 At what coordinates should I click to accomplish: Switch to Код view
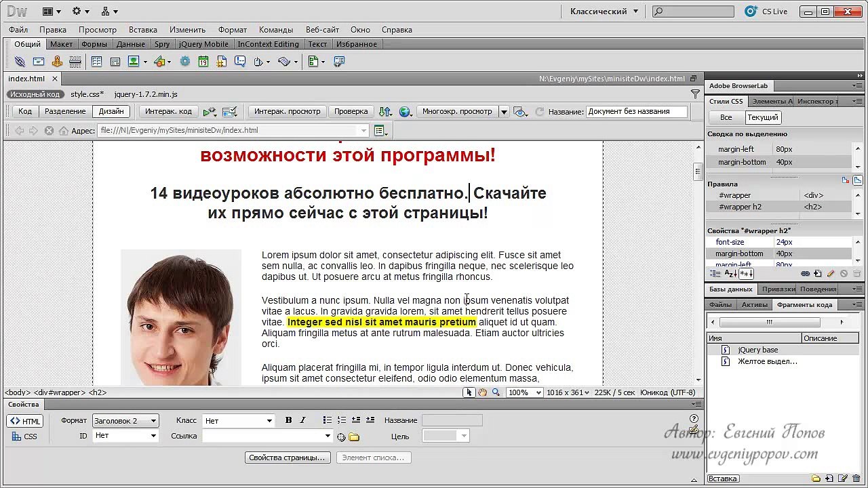(25, 112)
